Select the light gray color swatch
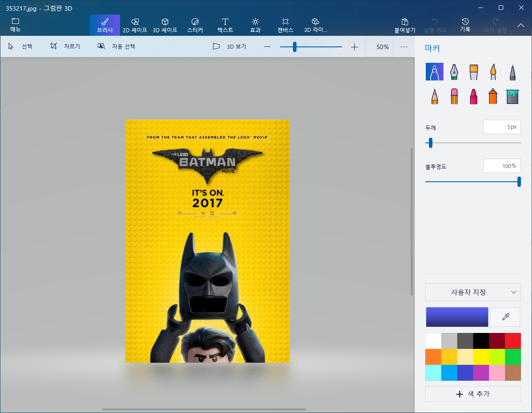532x413 pixels. (x=449, y=341)
